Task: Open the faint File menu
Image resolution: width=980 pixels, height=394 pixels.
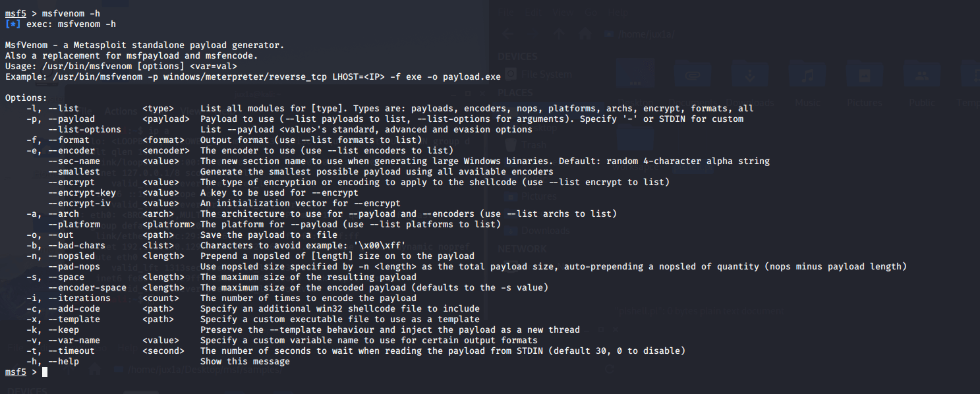Action: 506,13
